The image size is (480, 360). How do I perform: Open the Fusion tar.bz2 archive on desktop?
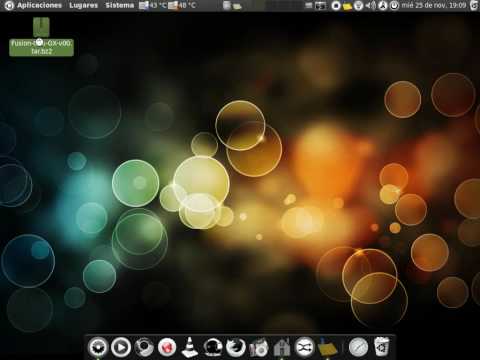pos(41,37)
